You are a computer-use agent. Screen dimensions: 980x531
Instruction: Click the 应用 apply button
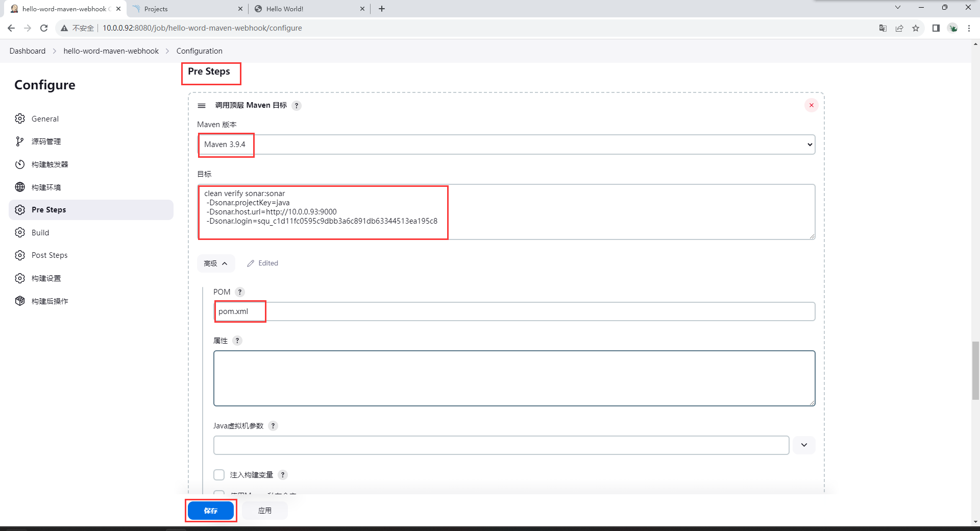pyautogui.click(x=264, y=511)
